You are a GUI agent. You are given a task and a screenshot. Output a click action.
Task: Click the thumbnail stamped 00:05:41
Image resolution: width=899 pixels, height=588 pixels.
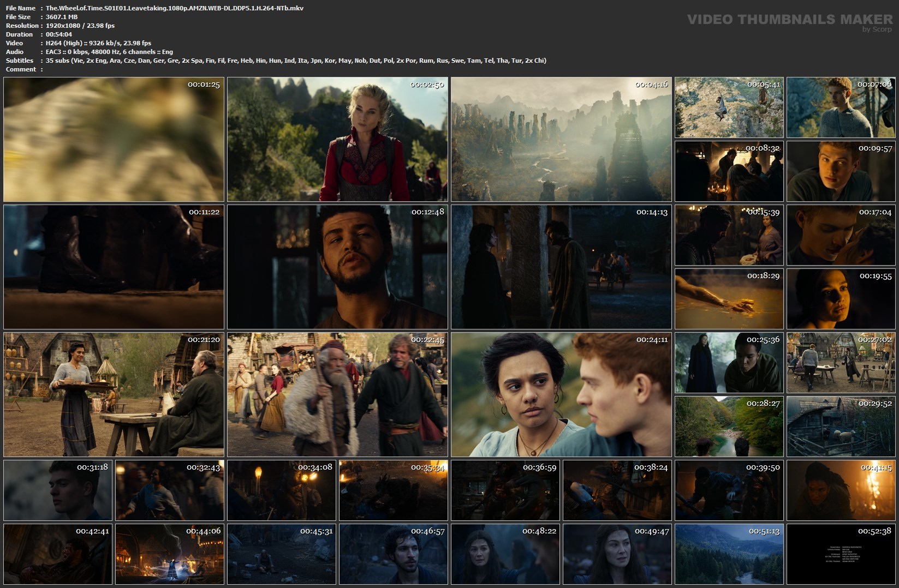tap(729, 107)
